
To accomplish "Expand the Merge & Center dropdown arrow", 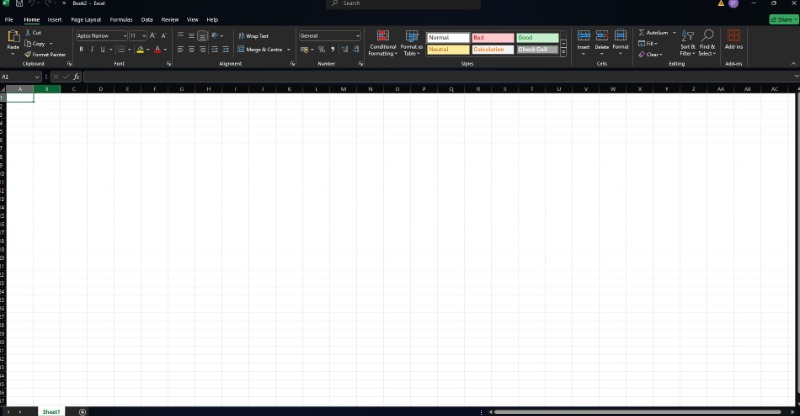I will 289,49.
